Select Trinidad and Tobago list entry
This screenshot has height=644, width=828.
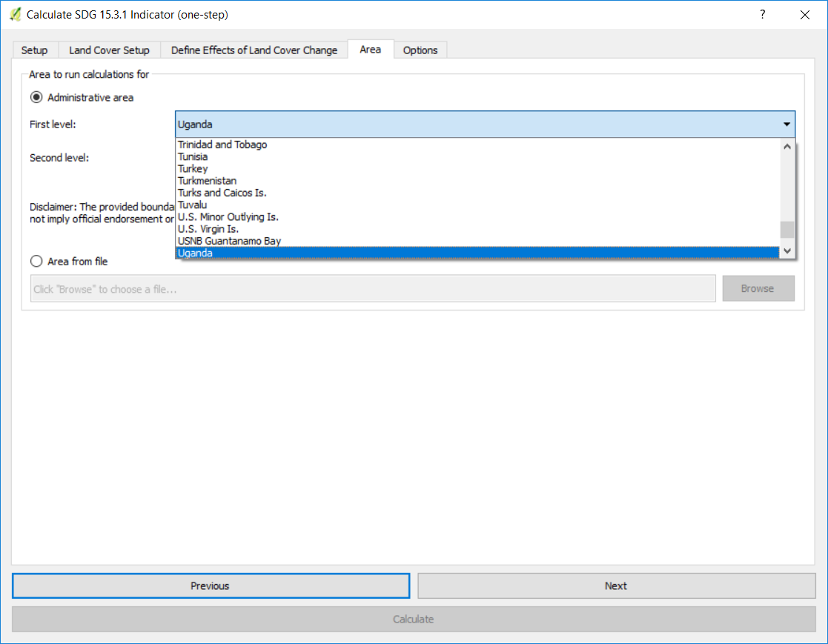coord(222,145)
